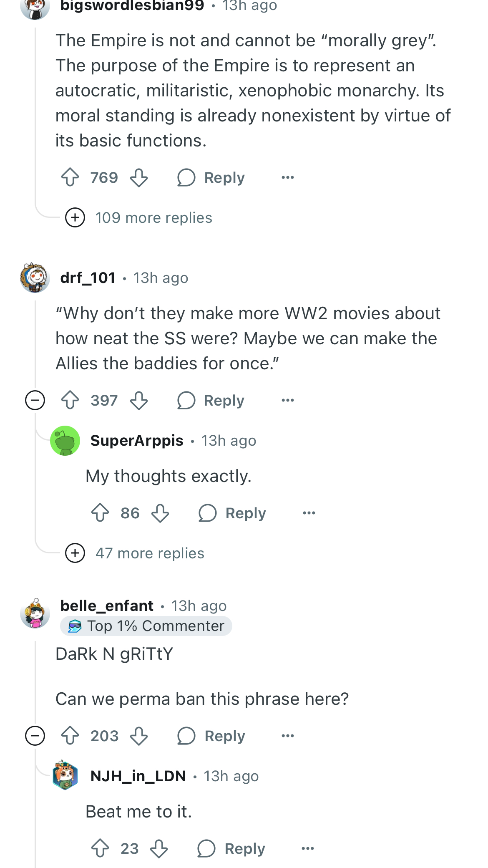
Task: Open more options on belle_enfant's comment
Action: pyautogui.click(x=288, y=736)
